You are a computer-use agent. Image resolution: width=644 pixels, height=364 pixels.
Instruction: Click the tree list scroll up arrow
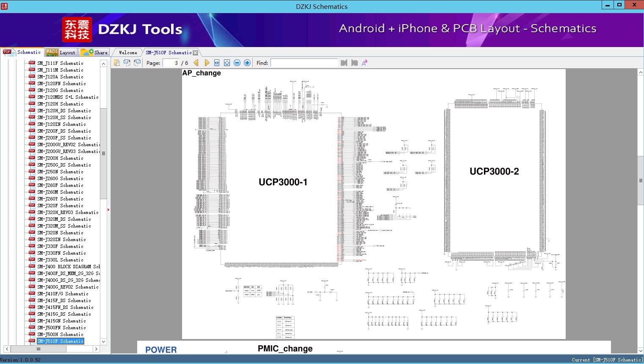[x=103, y=64]
